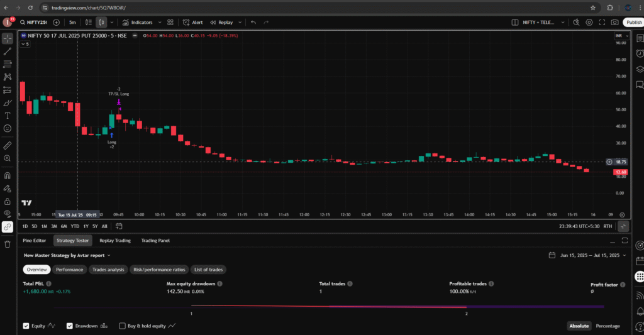This screenshot has height=335, width=644.
Task: Open the Trading Panel tab
Action: [x=155, y=241]
